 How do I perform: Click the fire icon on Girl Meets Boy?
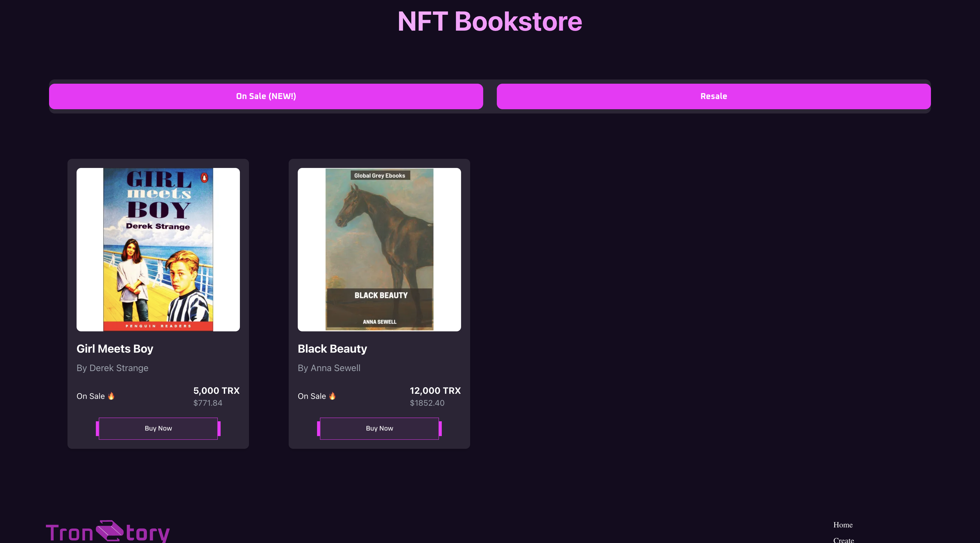click(x=111, y=396)
